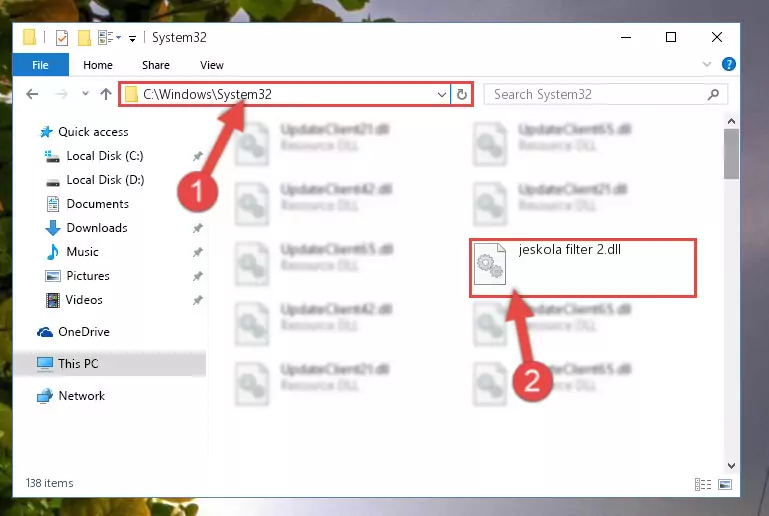Screen dimensions: 769x516
Task: Switch to large thumbnails view layout
Action: pos(725,485)
